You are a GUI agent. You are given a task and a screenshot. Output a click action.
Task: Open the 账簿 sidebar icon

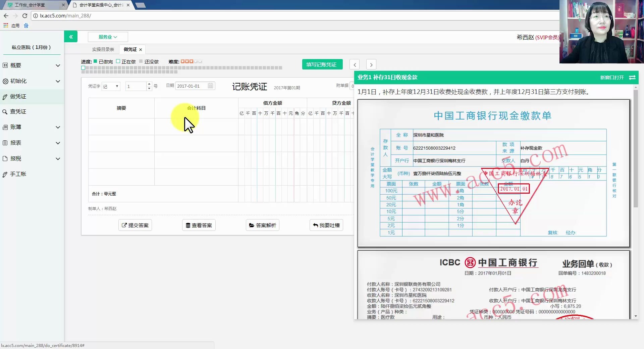[x=5, y=127]
